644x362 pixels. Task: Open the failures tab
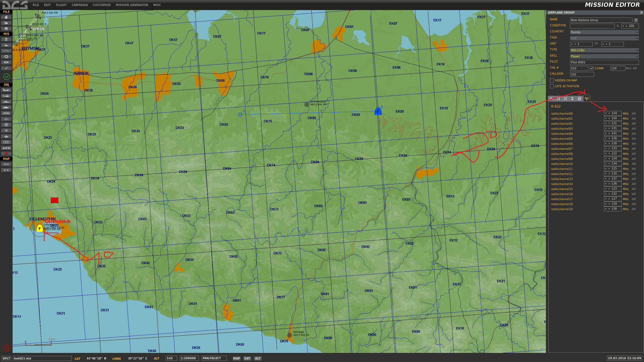click(579, 99)
